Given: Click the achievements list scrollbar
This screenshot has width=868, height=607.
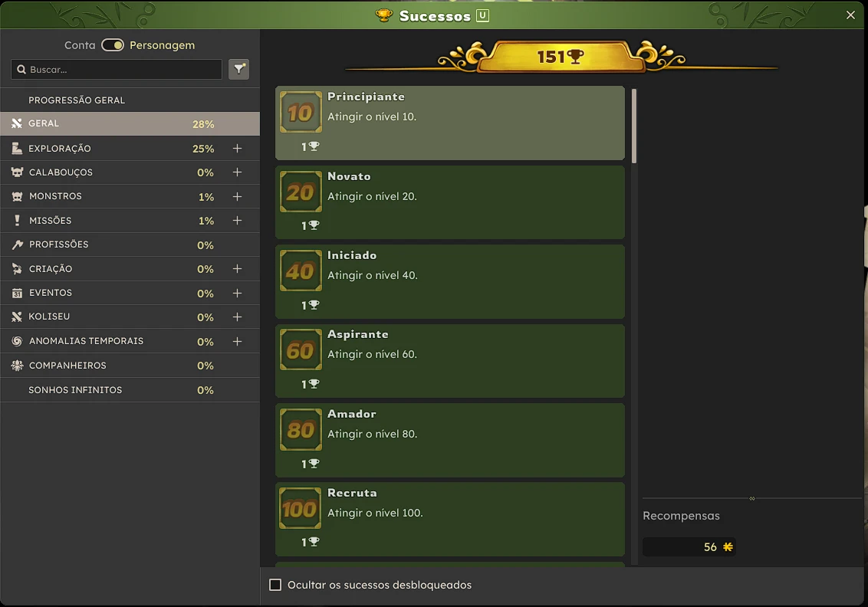Looking at the screenshot, I should click(634, 126).
